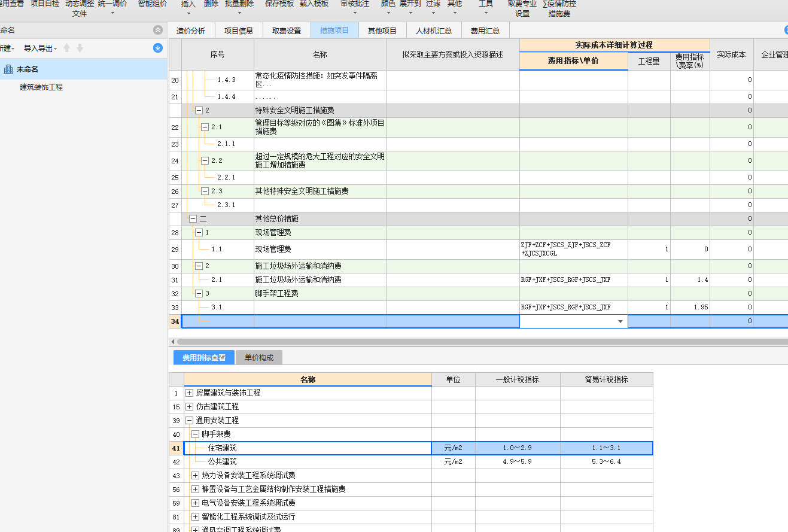Click 保存模板 in toolbar

[x=279, y=4]
